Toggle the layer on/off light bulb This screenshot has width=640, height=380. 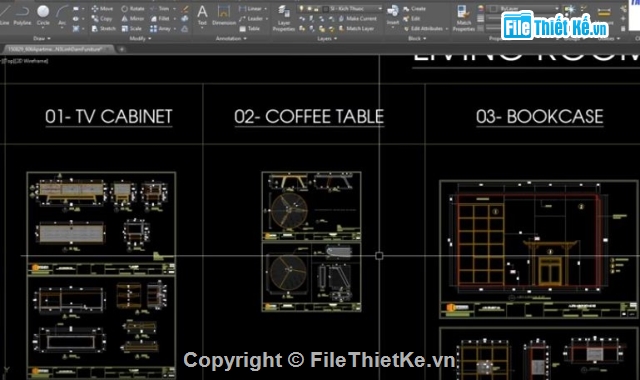point(302,8)
